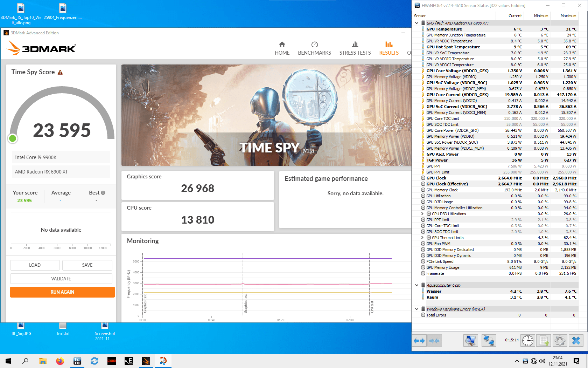Open the Windows notification center
This screenshot has width=588, height=368.
coord(576,361)
